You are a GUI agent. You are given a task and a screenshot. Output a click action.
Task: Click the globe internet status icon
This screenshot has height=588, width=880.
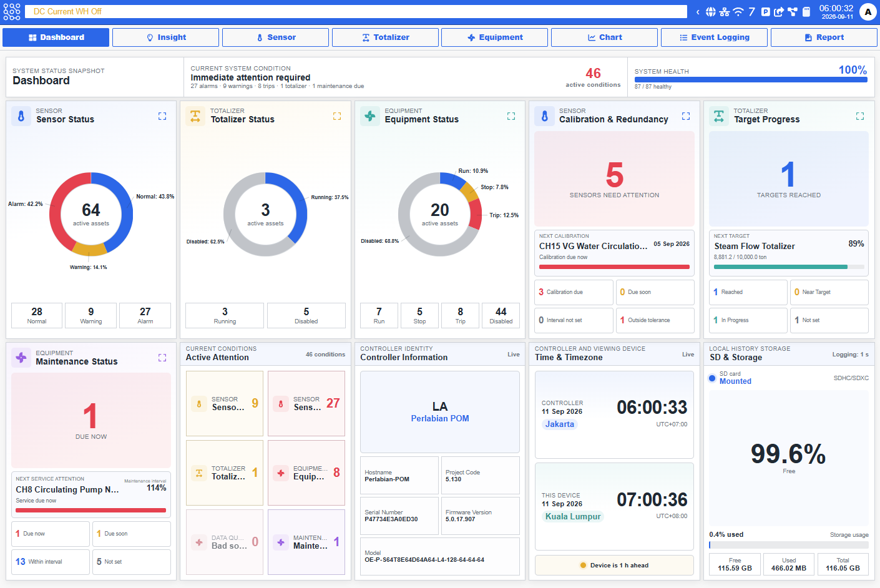[711, 12]
